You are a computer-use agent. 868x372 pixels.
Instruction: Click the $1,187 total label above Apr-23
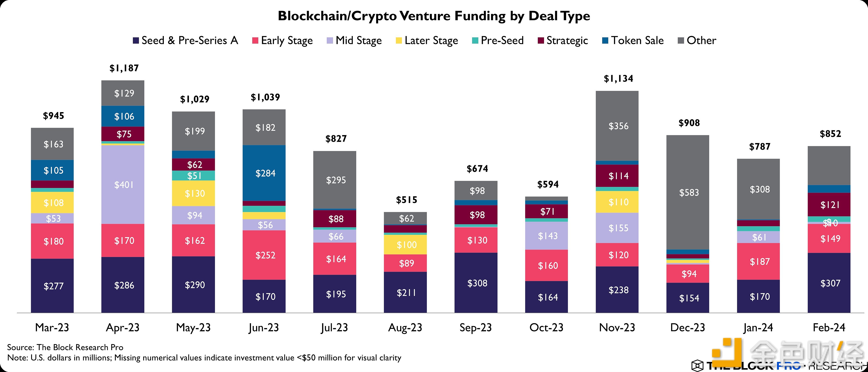(124, 68)
